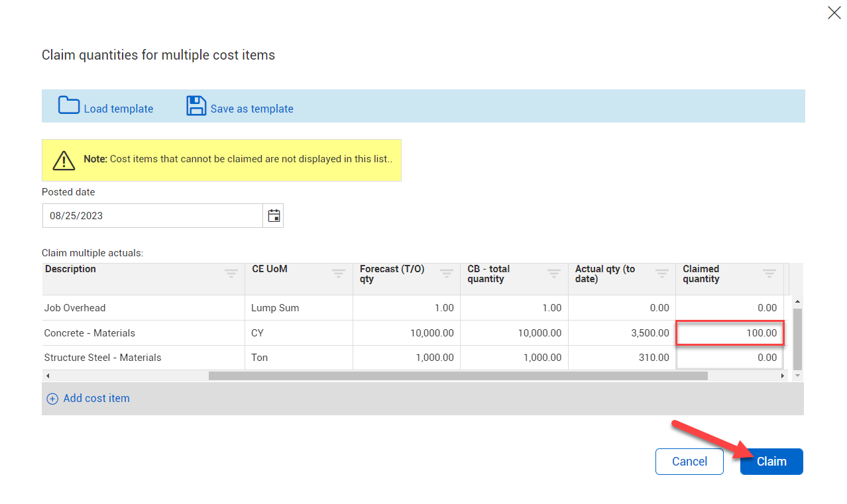Click the horizontal scrollbar thumb in table

457,376
